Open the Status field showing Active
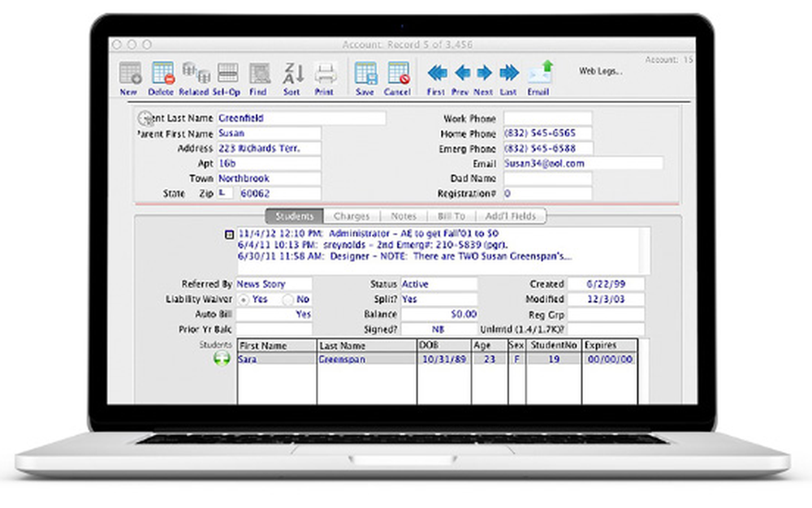Image resolution: width=812 pixels, height=508 pixels. pos(438,285)
